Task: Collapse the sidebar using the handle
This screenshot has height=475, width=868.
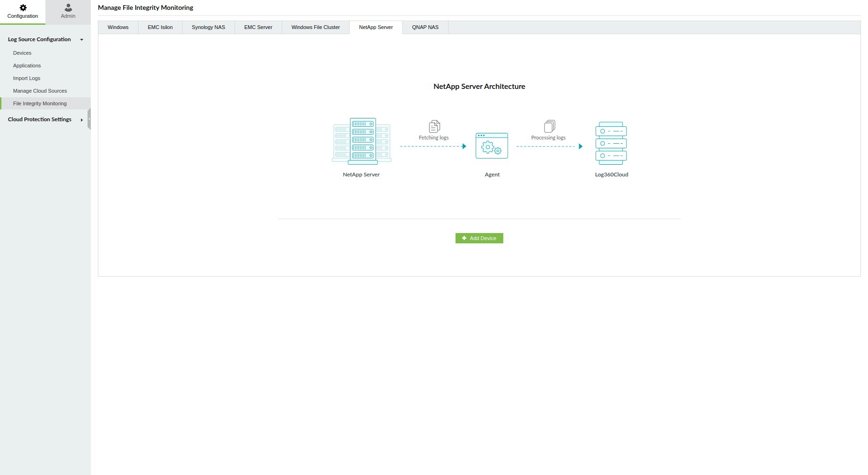Action: coord(89,119)
